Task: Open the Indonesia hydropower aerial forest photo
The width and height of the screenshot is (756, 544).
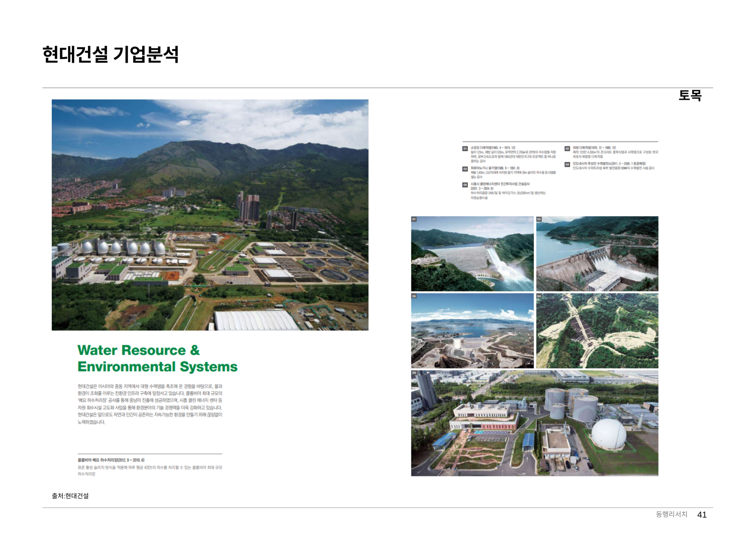Action: 597,331
